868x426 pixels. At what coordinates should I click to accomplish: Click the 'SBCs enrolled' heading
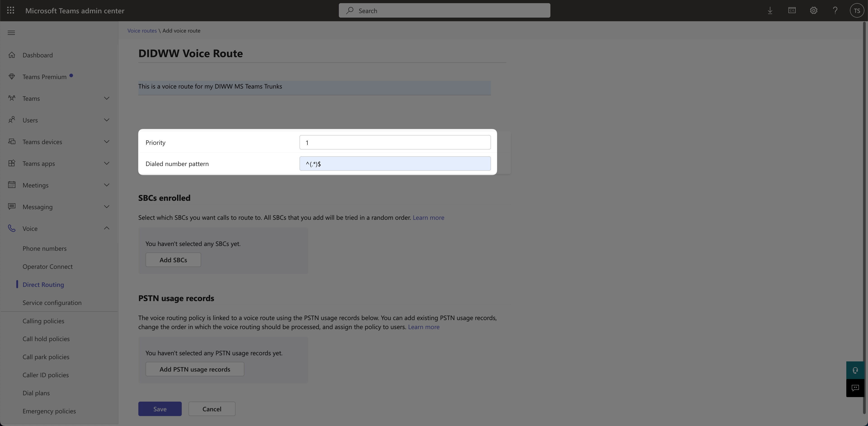[164, 198]
